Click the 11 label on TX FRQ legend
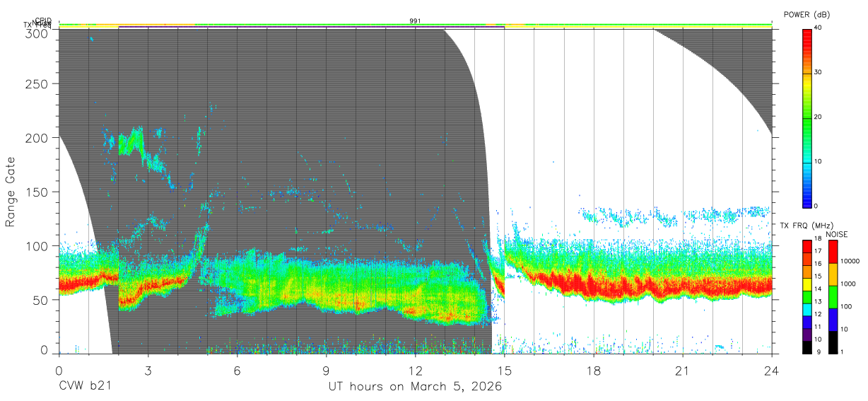 click(x=818, y=327)
